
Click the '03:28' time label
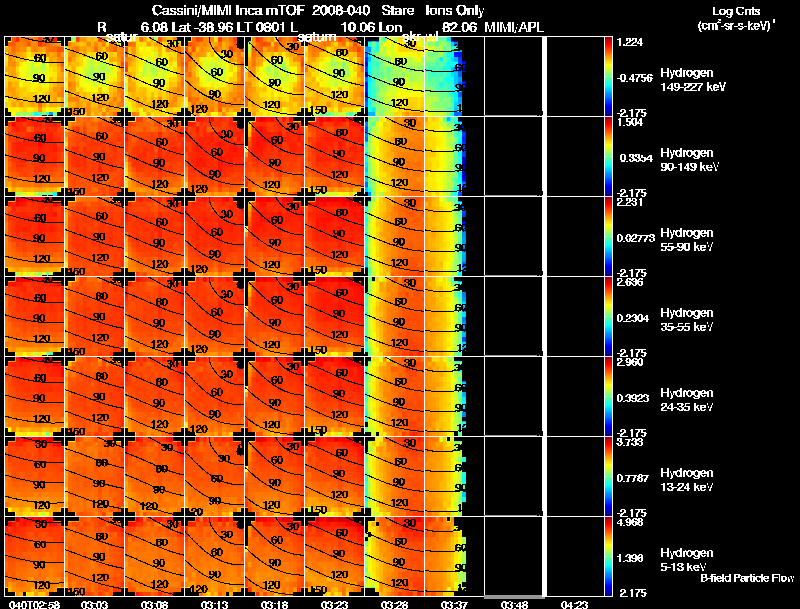[x=394, y=604]
